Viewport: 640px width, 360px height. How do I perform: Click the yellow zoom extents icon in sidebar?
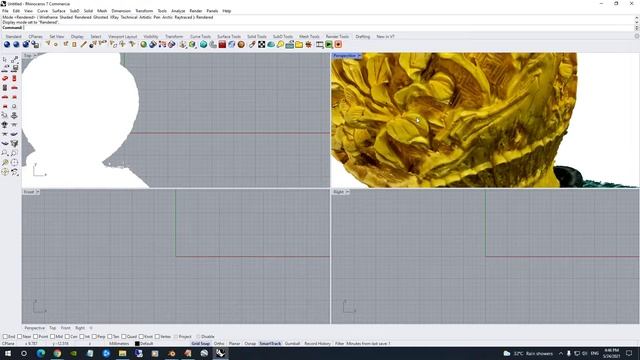(5, 162)
